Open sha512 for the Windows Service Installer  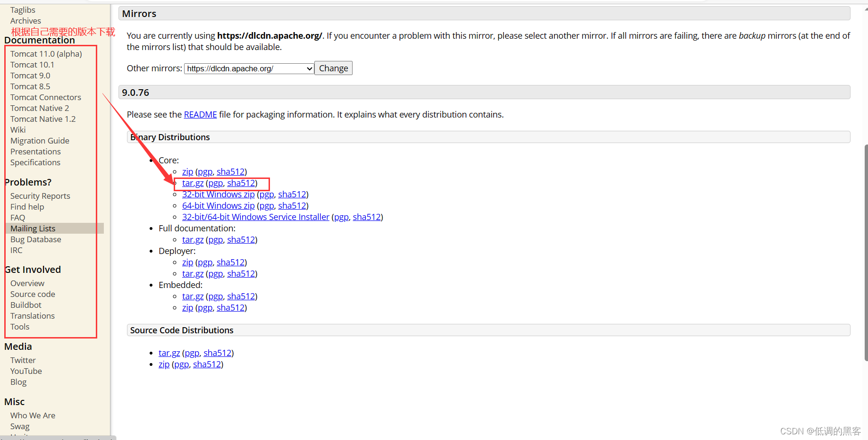point(367,217)
